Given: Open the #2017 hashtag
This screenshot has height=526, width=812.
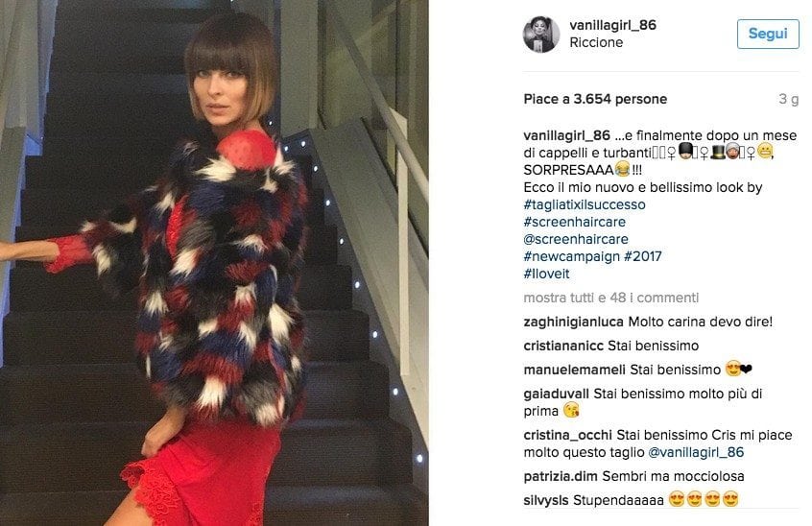Looking at the screenshot, I should (x=643, y=256).
